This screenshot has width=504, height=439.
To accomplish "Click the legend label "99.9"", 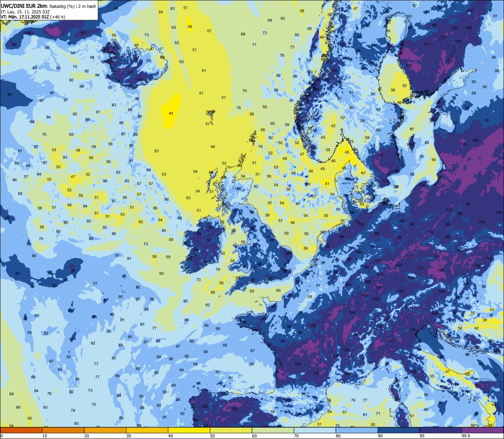I will (466, 436).
